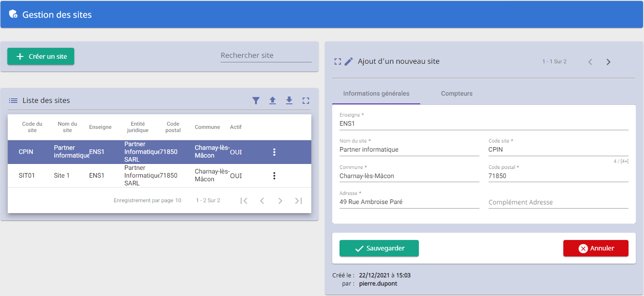This screenshot has width=644, height=296.
Task: Open the filter icon in Liste des sites
Action: tap(256, 101)
